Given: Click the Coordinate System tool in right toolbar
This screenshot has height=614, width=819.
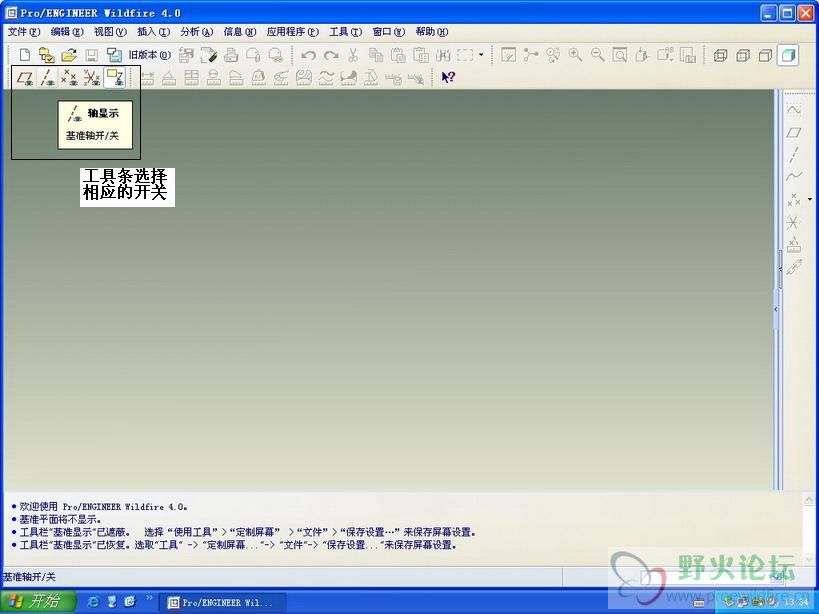Looking at the screenshot, I should tap(793, 222).
